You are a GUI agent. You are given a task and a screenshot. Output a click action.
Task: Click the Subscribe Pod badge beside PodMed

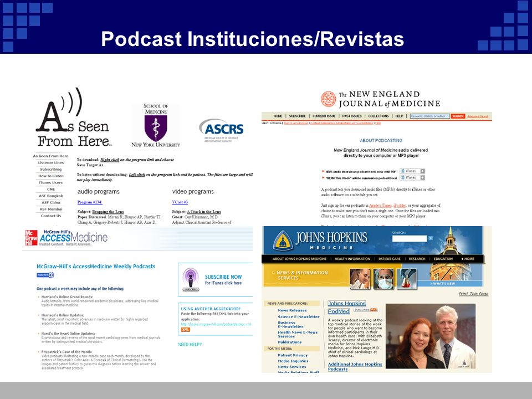(365, 310)
